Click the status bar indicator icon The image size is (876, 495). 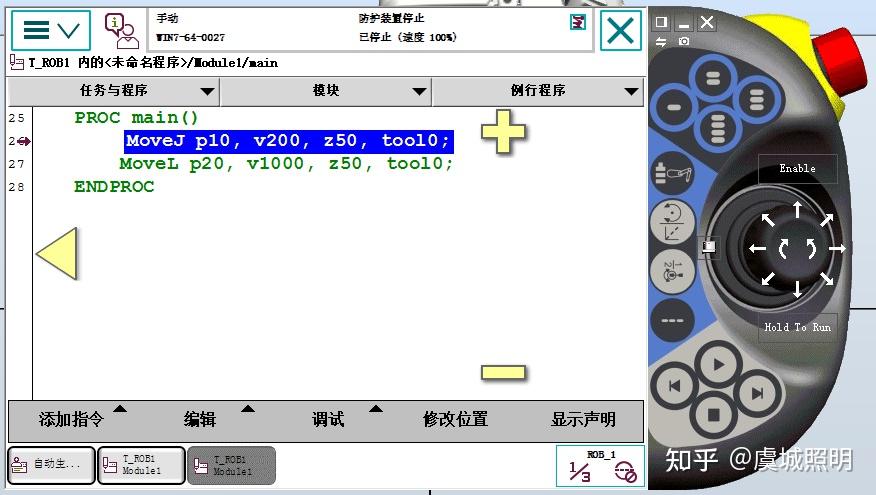578,22
